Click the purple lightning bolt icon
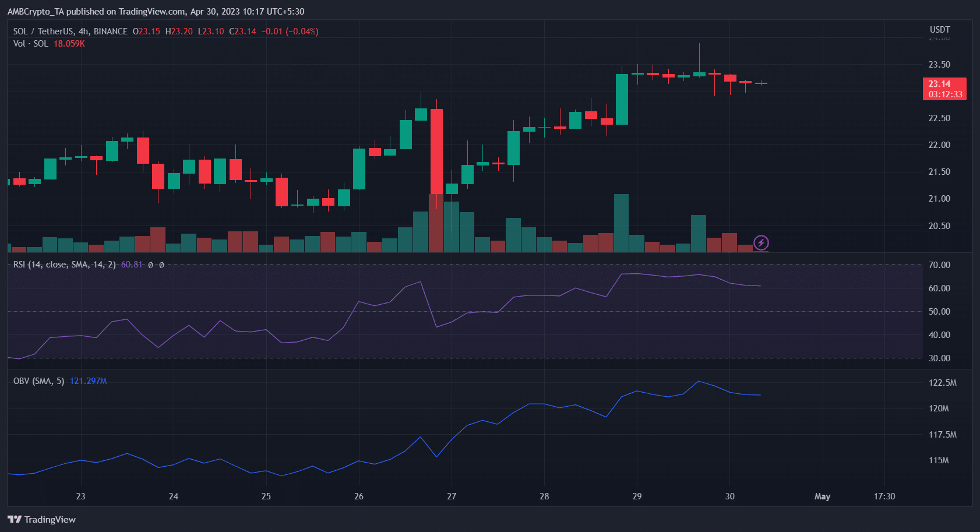Viewport: 980px width, 532px height. pyautogui.click(x=761, y=242)
